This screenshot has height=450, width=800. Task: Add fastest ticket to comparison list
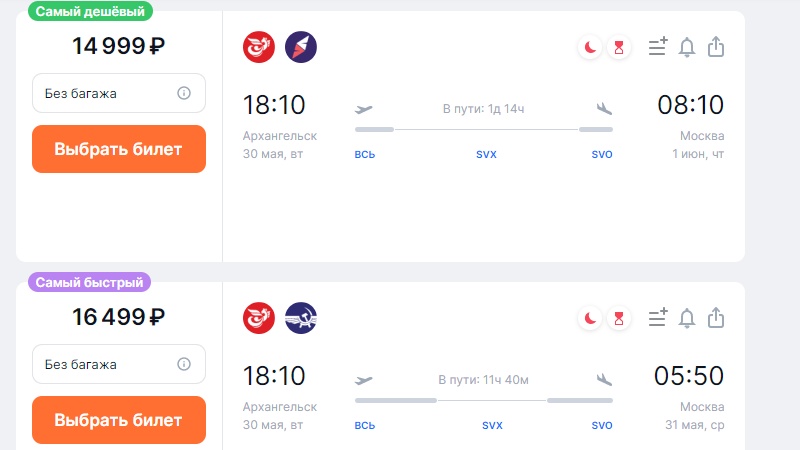pos(658,317)
